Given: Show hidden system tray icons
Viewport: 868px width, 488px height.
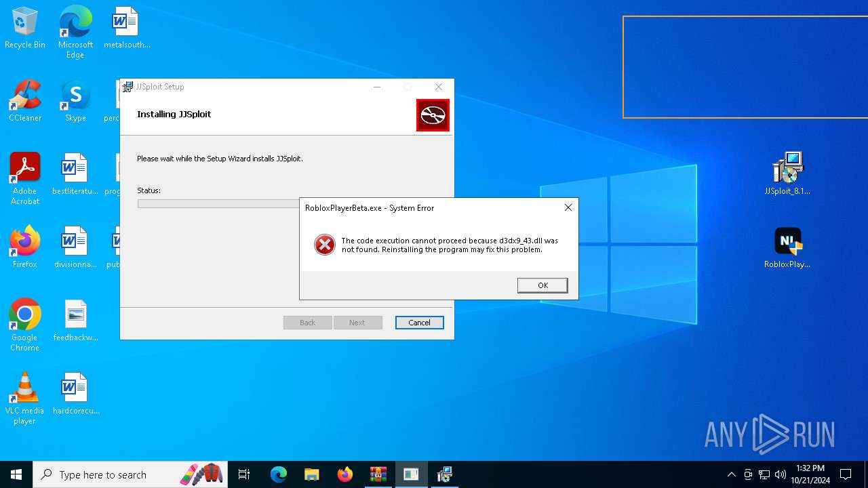Looking at the screenshot, I should pos(731,474).
